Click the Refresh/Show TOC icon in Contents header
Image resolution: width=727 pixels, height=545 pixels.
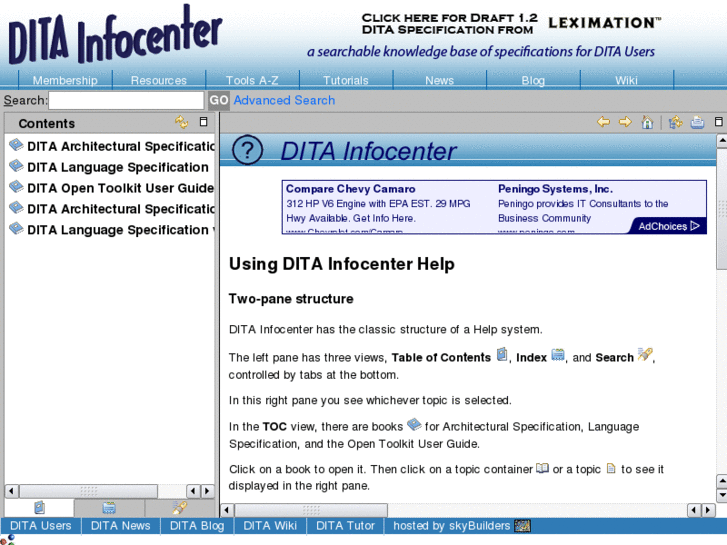click(181, 122)
